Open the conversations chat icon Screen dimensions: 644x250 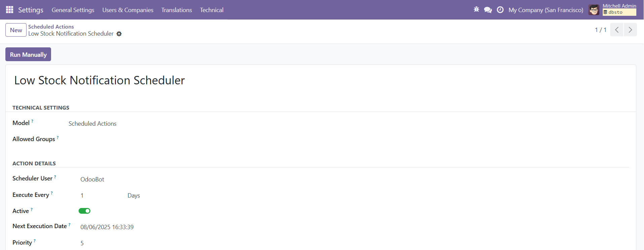click(x=488, y=10)
